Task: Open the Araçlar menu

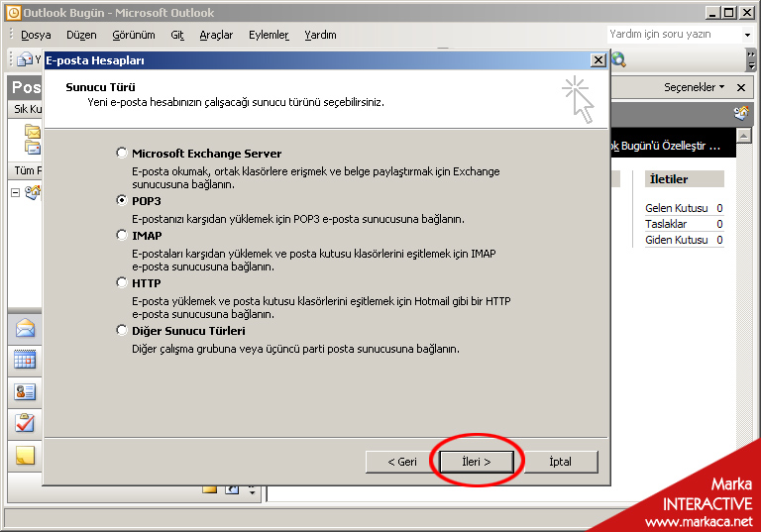Action: [x=216, y=35]
